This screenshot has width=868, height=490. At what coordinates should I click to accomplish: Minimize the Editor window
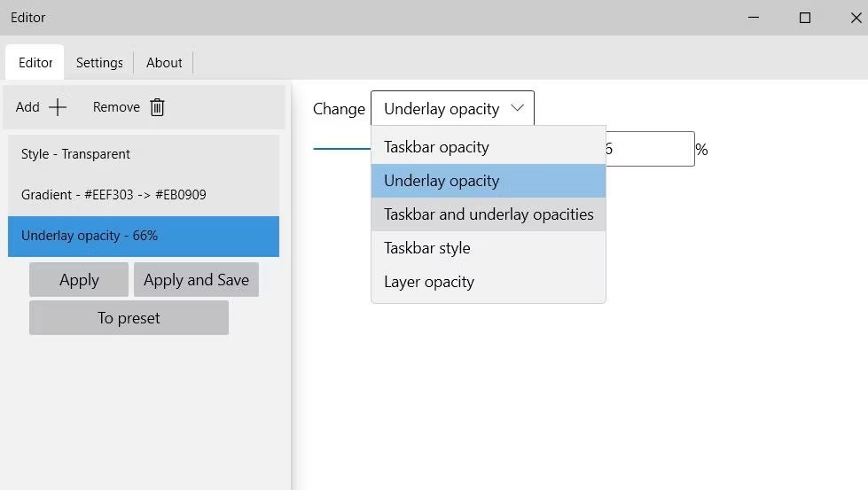(x=753, y=18)
